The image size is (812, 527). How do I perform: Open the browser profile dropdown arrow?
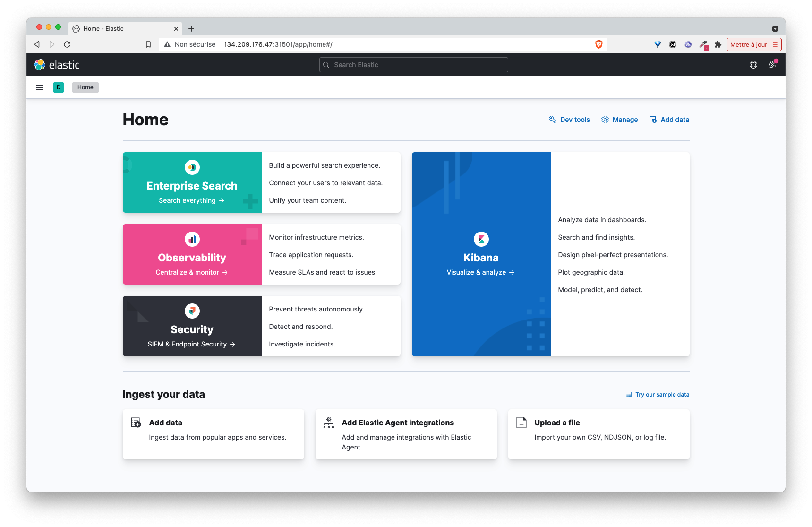[x=775, y=29]
